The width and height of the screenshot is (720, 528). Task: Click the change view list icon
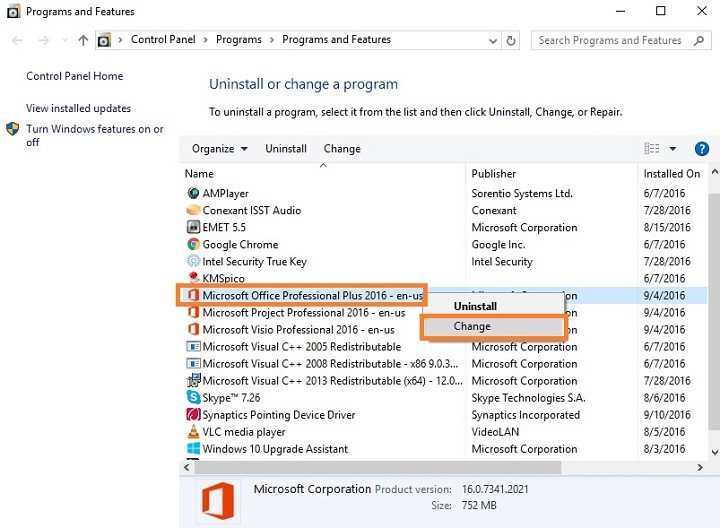[652, 148]
